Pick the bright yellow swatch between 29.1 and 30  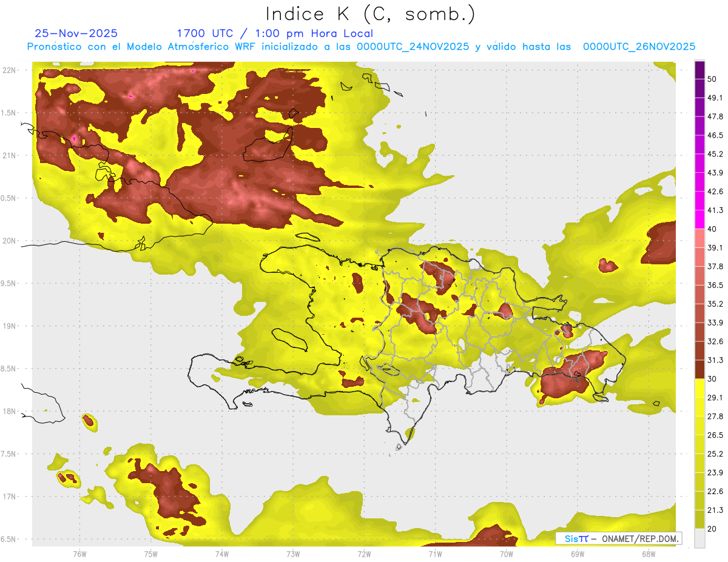pos(699,388)
